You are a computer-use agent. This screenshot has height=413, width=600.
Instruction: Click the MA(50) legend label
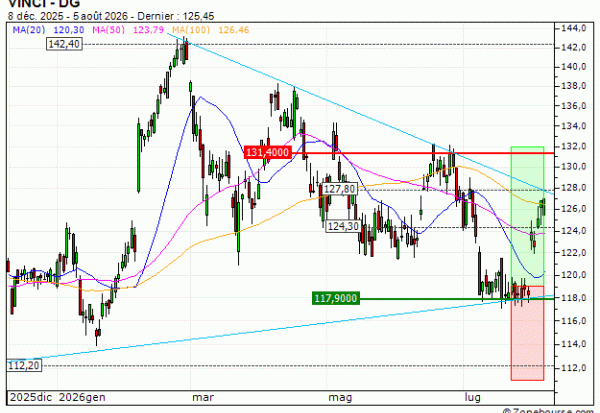tap(108, 30)
